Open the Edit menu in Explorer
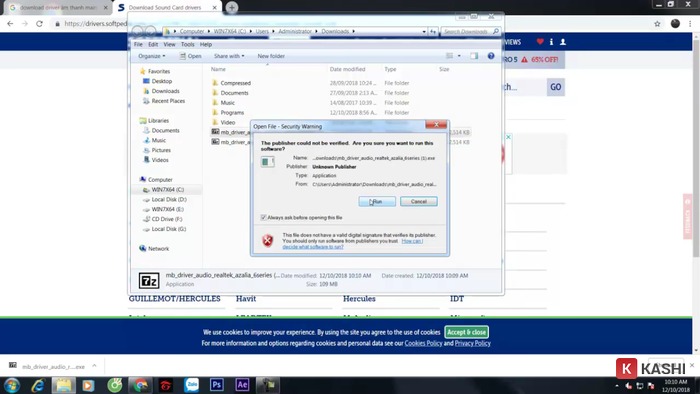Screen dimensions: 700x394 (x=153, y=45)
